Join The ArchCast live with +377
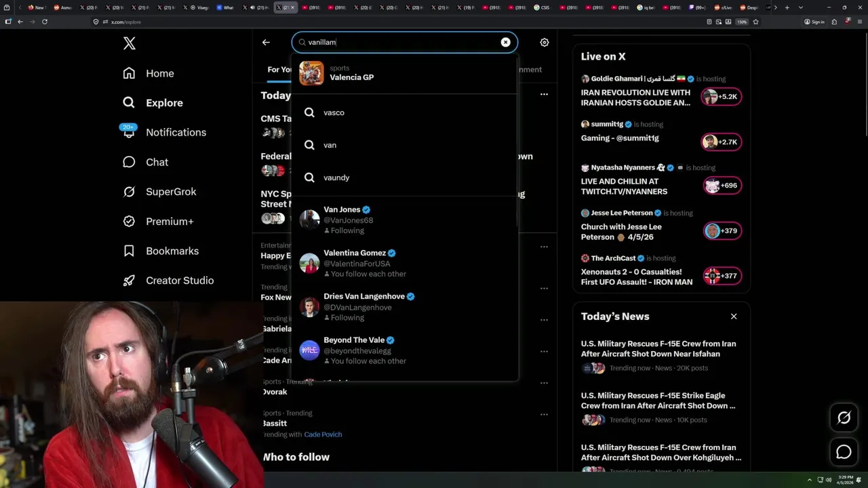 [x=722, y=276]
